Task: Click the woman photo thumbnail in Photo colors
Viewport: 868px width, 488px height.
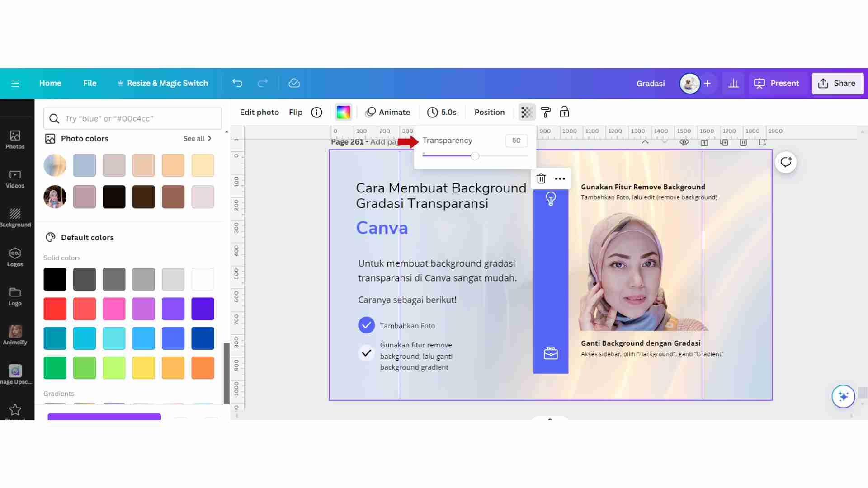Action: click(55, 197)
